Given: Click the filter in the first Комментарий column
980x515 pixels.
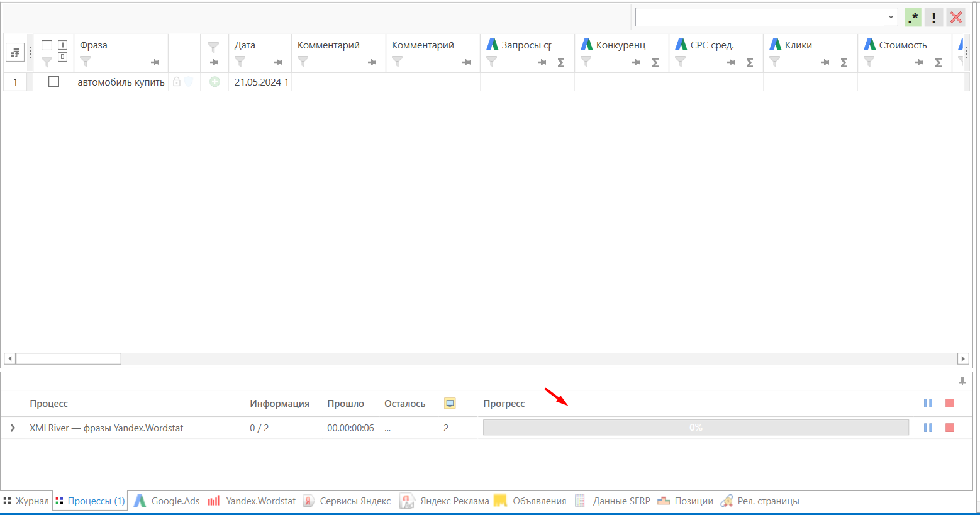Looking at the screenshot, I should pyautogui.click(x=303, y=62).
